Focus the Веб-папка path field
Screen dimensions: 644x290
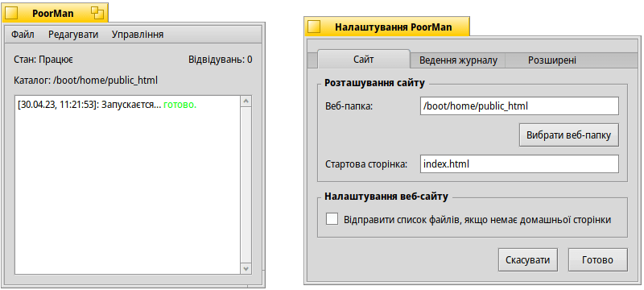[519, 106]
